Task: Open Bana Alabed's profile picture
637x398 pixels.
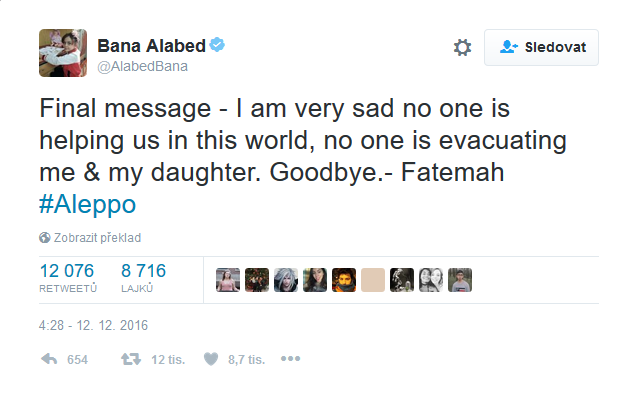Action: tap(63, 53)
